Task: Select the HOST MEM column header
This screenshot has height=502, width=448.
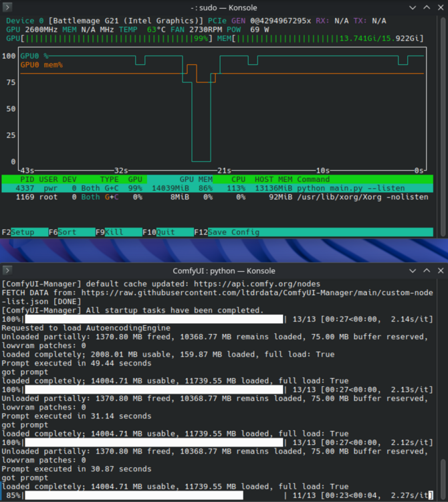Action: [273, 179]
